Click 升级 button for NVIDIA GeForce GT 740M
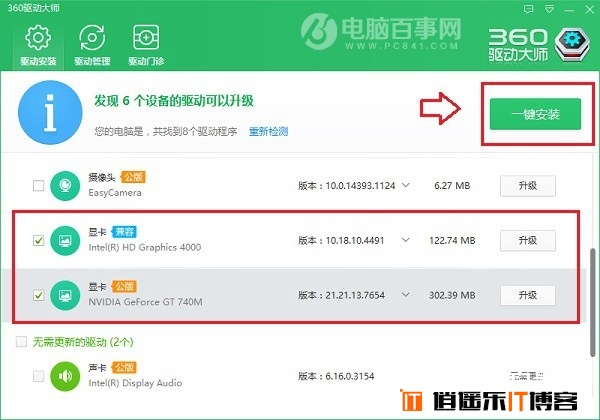The height and width of the screenshot is (420, 600). [x=528, y=295]
